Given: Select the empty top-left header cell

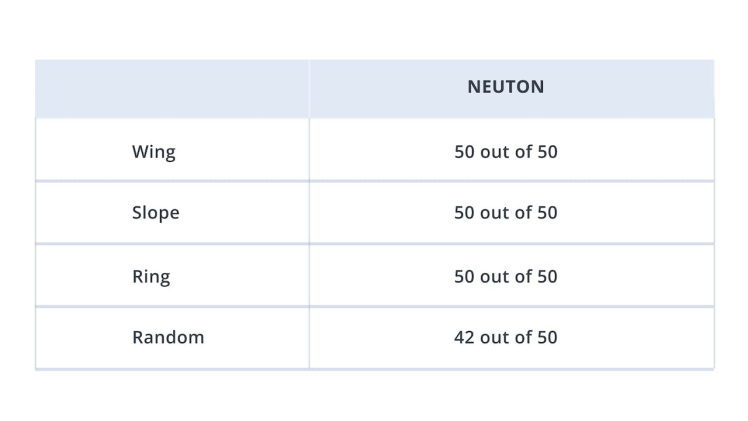Looking at the screenshot, I should coord(172,88).
